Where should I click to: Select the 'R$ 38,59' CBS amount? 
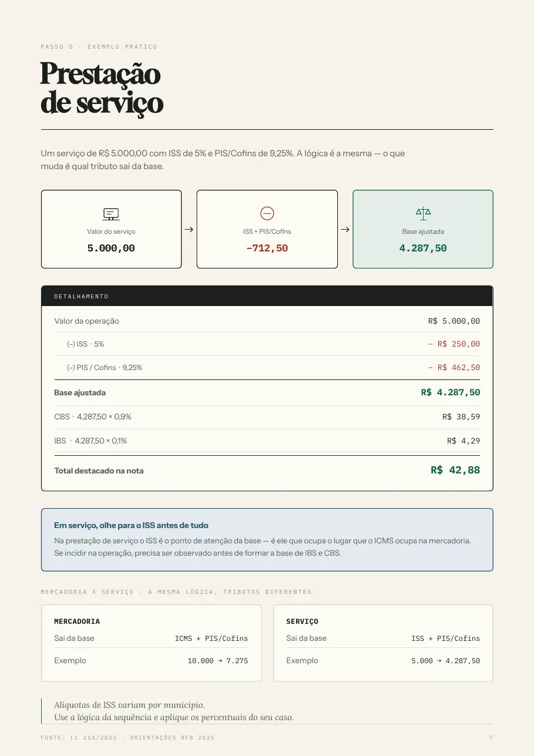[x=461, y=417]
